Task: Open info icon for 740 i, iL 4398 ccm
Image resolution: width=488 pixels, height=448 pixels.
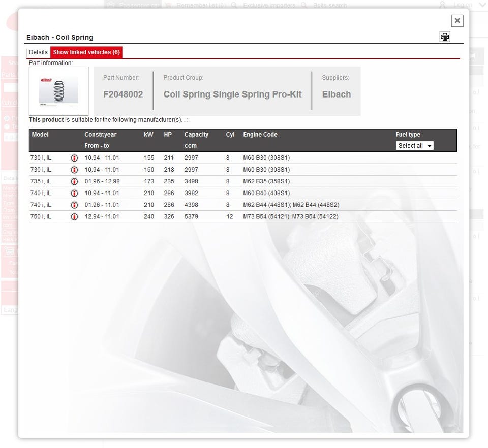Action: click(x=74, y=205)
